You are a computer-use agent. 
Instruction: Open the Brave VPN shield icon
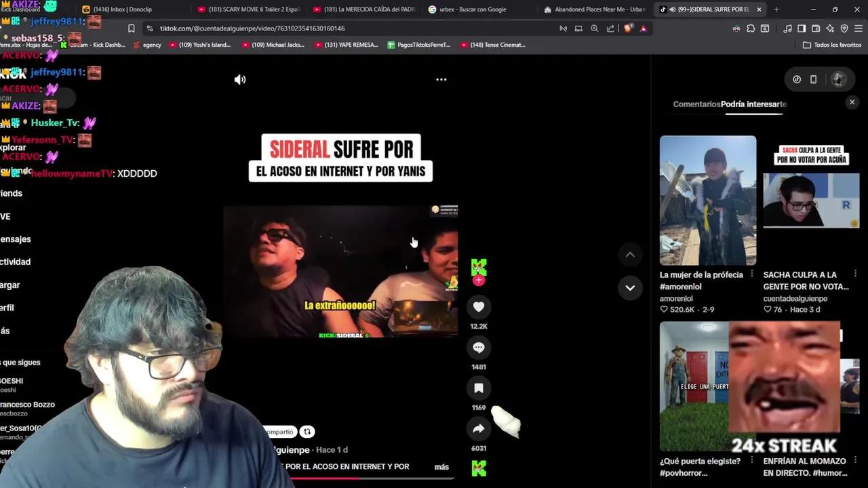click(844, 28)
